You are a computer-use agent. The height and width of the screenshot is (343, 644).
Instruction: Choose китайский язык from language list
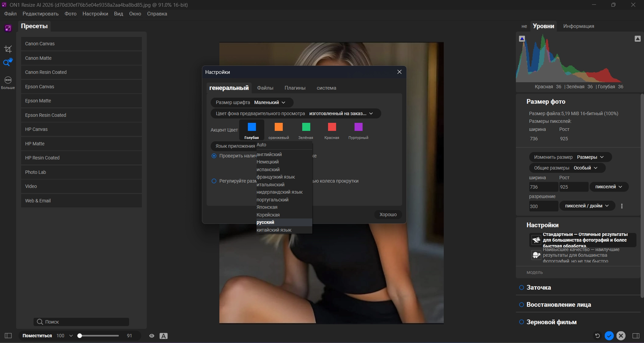[274, 230]
